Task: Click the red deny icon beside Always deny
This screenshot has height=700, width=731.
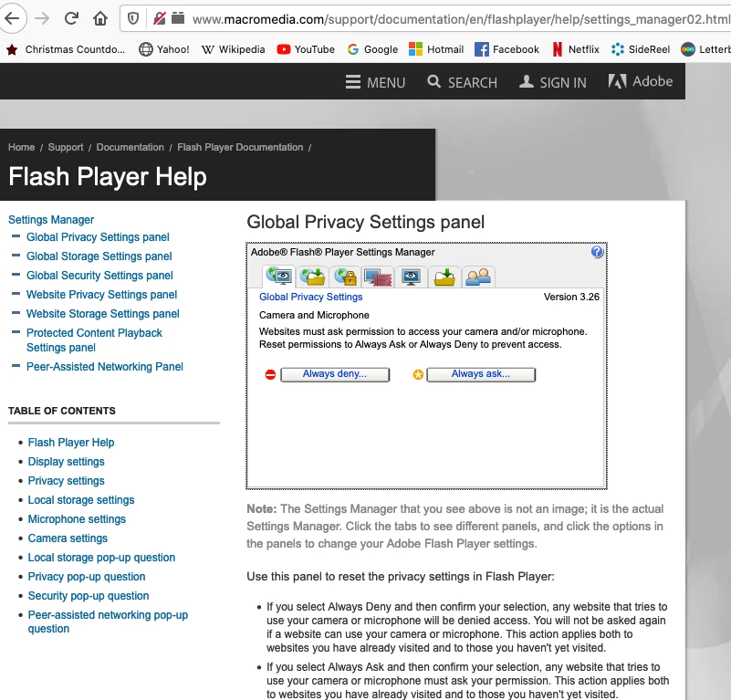Action: pyautogui.click(x=270, y=374)
